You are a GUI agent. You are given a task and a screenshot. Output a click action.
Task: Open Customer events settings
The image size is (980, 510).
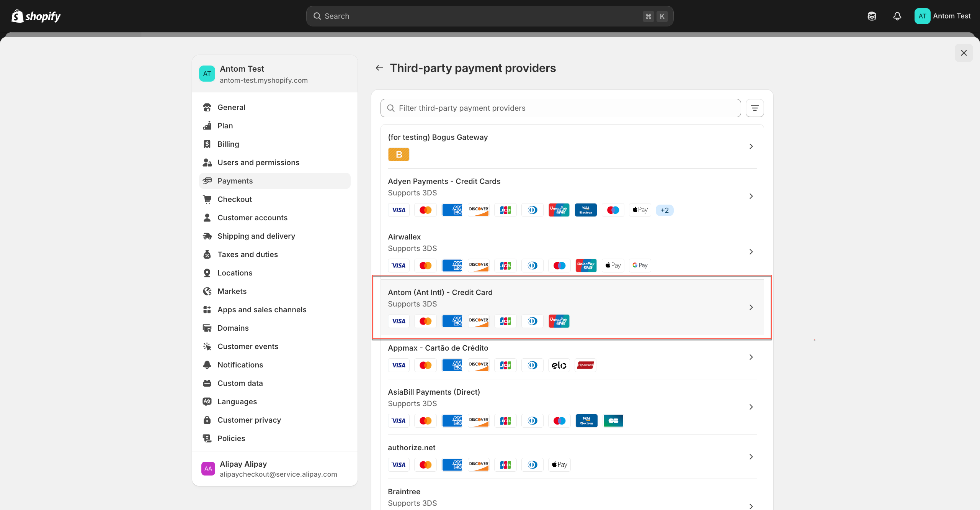[275, 346]
